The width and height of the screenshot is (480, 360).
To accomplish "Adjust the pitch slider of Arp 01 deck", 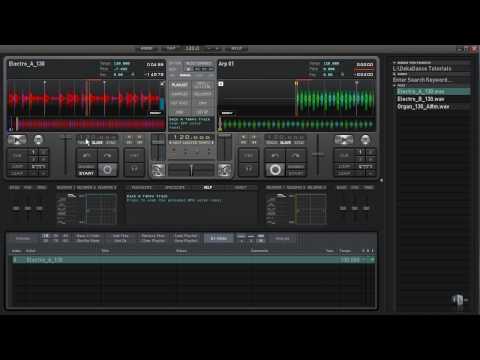I will (318, 155).
